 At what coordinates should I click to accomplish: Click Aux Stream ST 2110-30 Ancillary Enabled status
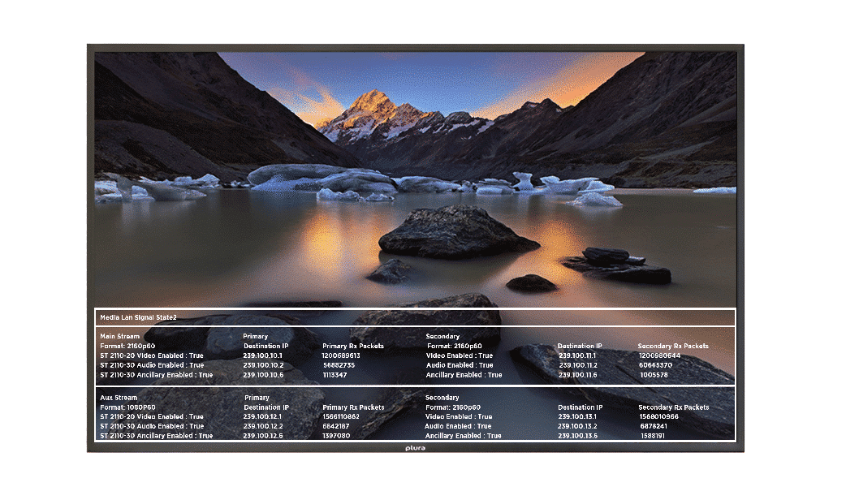[157, 436]
